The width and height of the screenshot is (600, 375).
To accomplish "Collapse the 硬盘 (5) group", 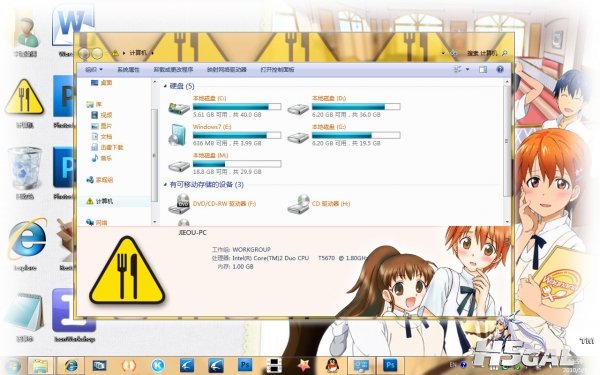I will tap(166, 86).
